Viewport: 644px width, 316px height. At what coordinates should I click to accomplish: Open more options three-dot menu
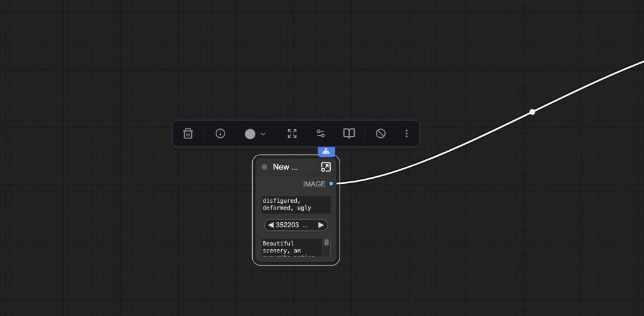coord(406,133)
